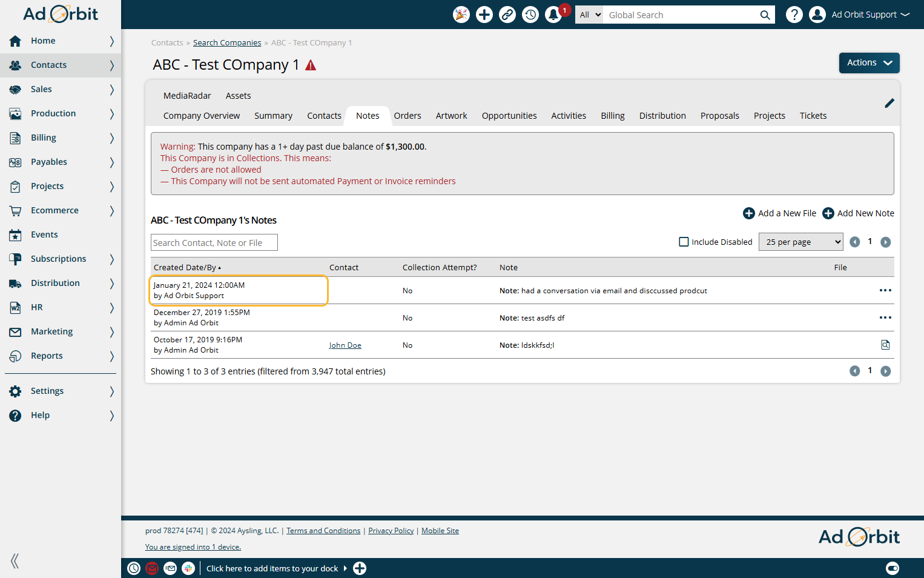Click the John Doe contact link
Viewport: 924px width, 578px height.
tap(345, 345)
